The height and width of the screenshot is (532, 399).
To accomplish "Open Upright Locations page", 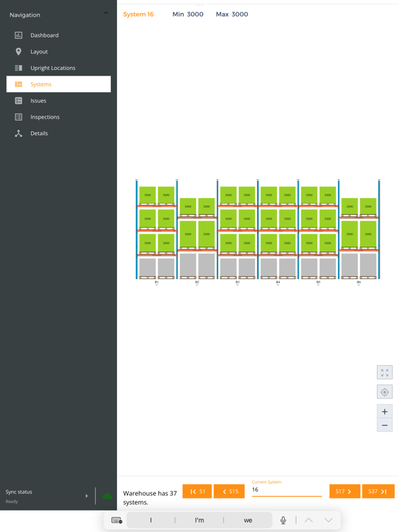I will click(x=58, y=68).
